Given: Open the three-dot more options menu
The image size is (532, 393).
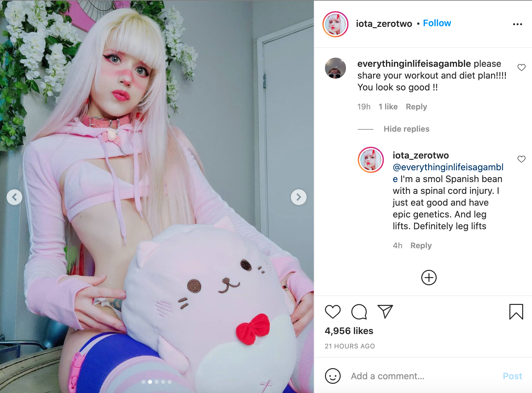Looking at the screenshot, I should point(517,24).
